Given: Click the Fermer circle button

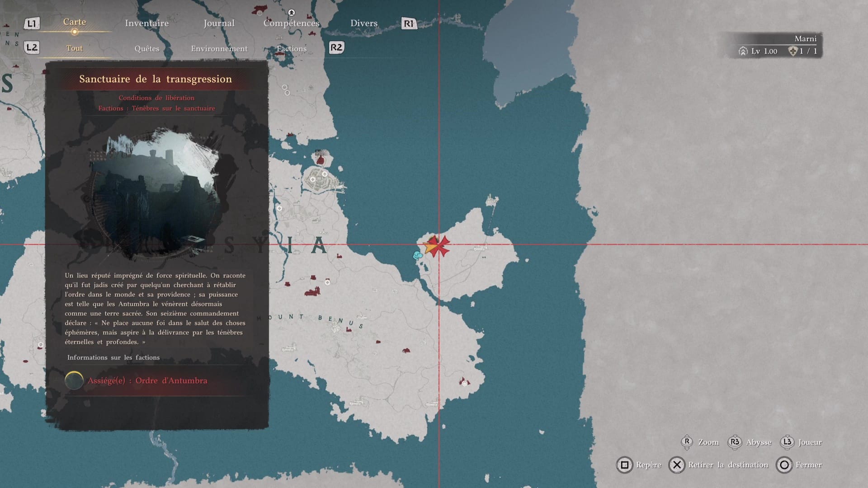Looking at the screenshot, I should [x=784, y=465].
